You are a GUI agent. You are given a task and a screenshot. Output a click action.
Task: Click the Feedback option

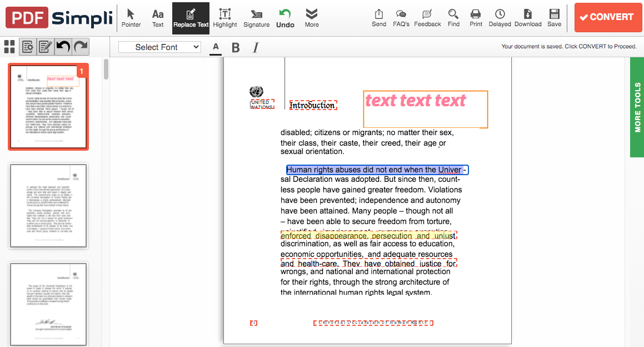[427, 18]
